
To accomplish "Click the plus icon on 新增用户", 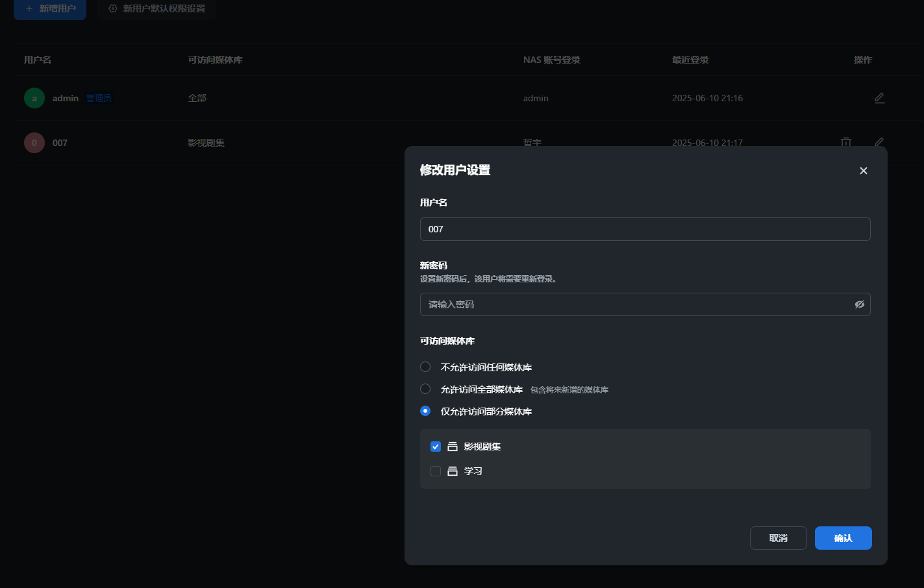I will 29,8.
